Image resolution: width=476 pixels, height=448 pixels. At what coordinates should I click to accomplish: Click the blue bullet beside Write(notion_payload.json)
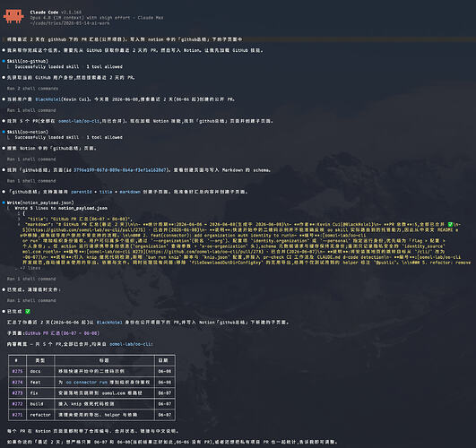coord(4,202)
